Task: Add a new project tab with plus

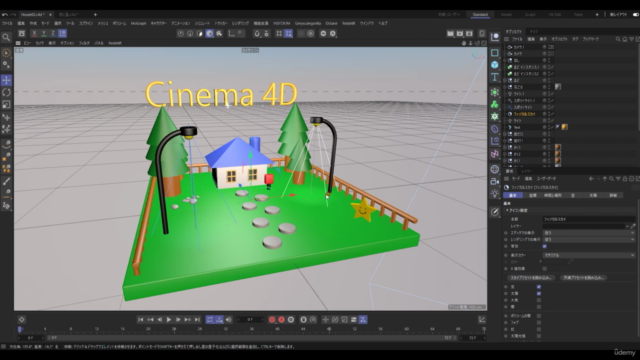Action: tap(96, 14)
